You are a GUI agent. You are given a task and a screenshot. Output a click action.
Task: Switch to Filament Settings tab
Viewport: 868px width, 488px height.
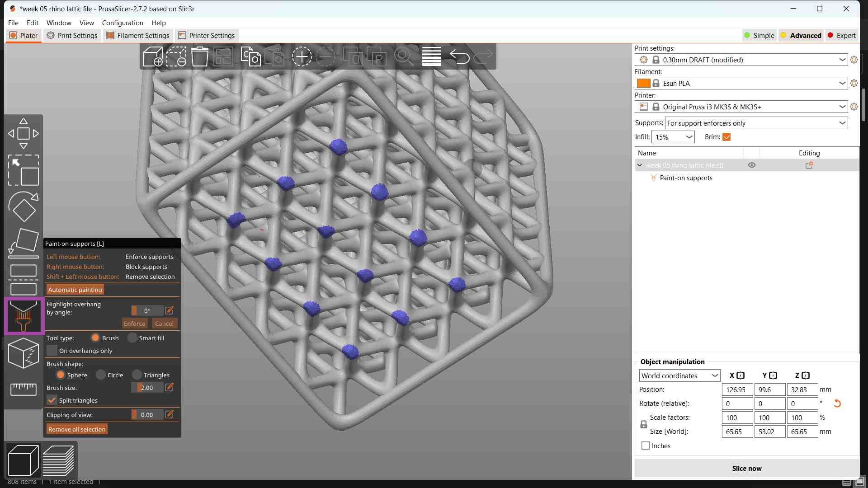coord(138,36)
